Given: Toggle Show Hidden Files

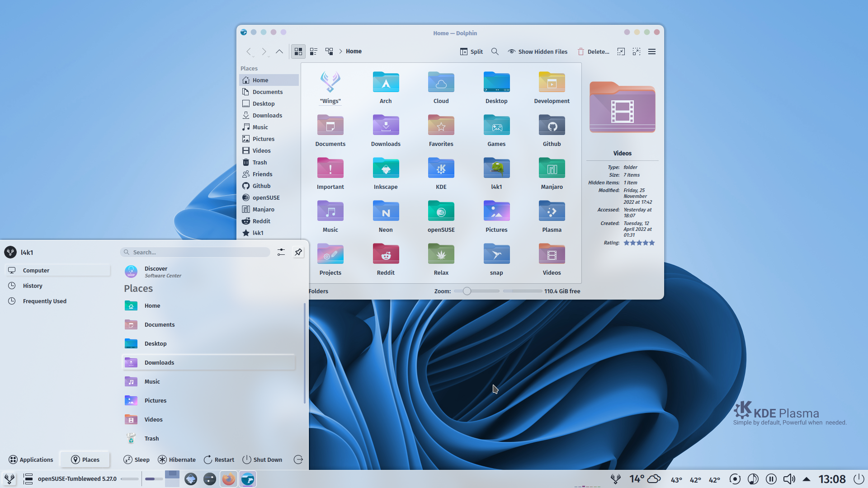Looking at the screenshot, I should click(538, 52).
